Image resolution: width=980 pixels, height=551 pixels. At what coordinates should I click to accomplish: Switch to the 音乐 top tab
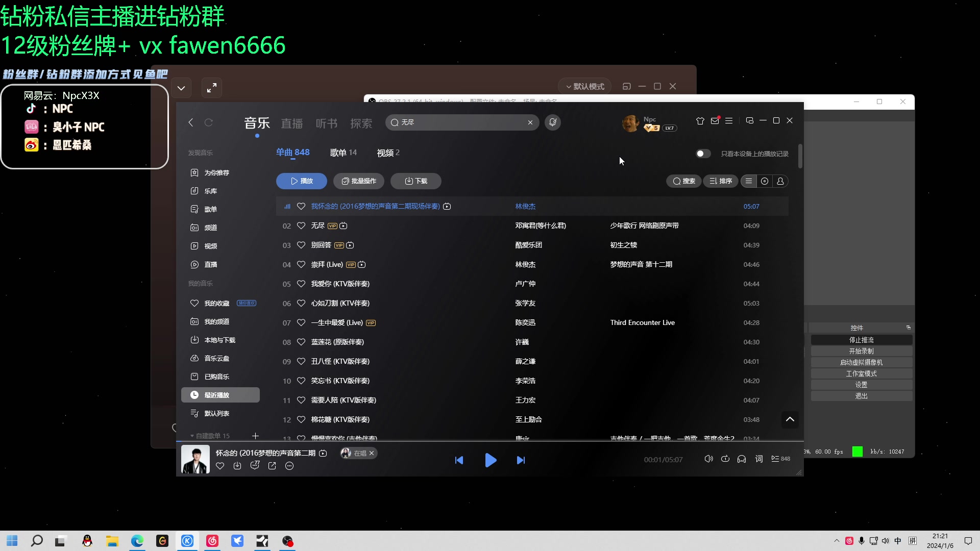(257, 123)
